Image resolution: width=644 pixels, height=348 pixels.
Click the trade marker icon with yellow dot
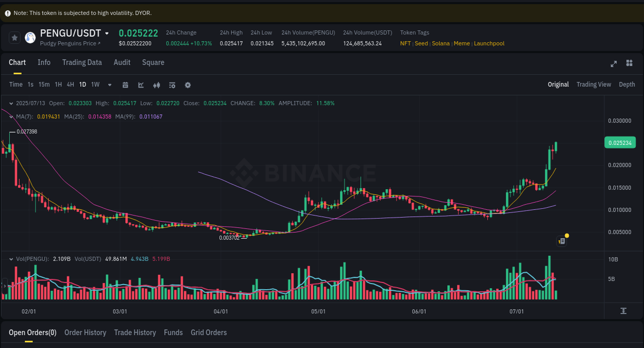[x=561, y=241]
